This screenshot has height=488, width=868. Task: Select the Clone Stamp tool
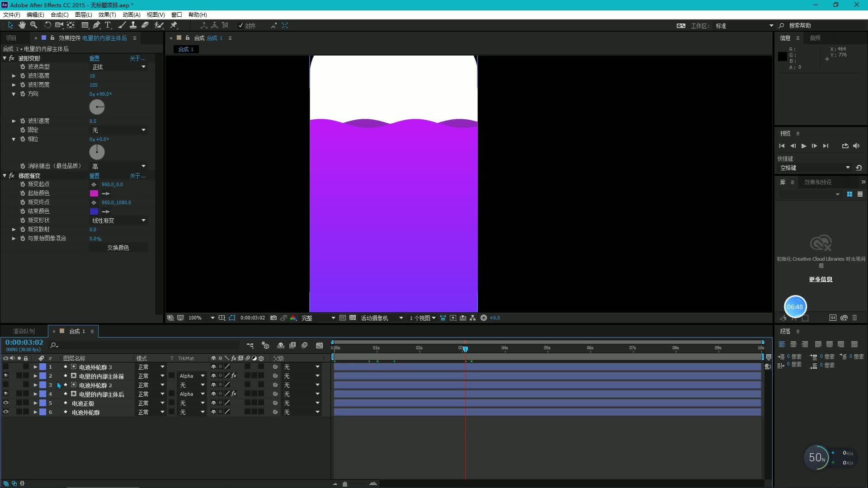pyautogui.click(x=133, y=25)
